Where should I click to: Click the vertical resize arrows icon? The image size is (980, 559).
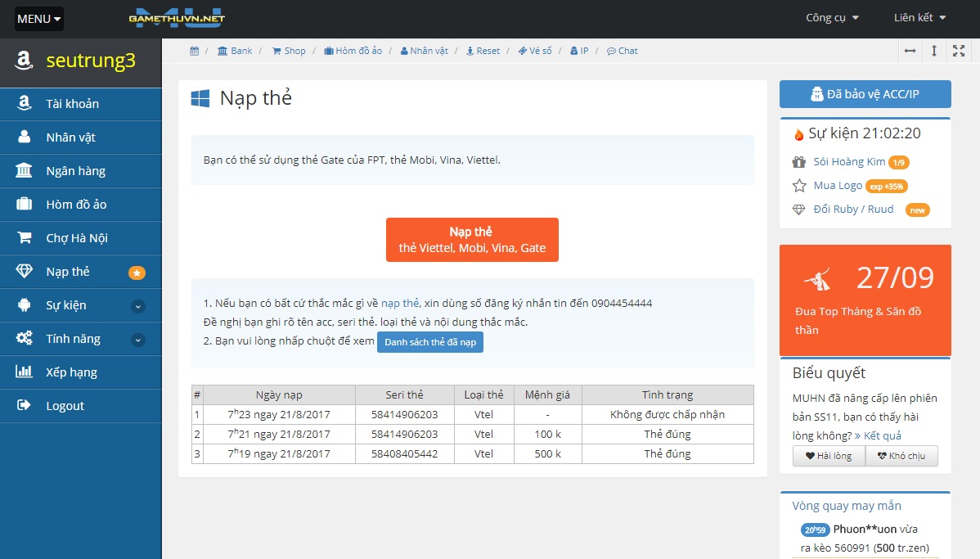pos(934,51)
